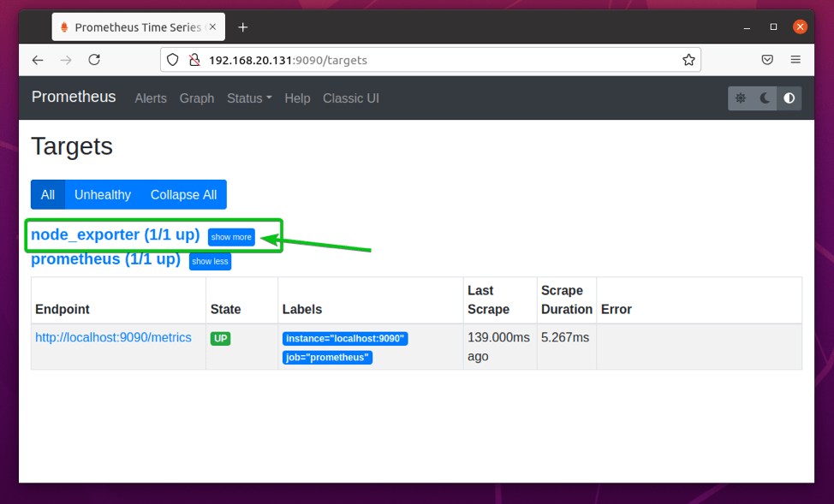The width and height of the screenshot is (834, 504).
Task: Click the 139.000ms ago last scrape value
Action: click(x=498, y=347)
